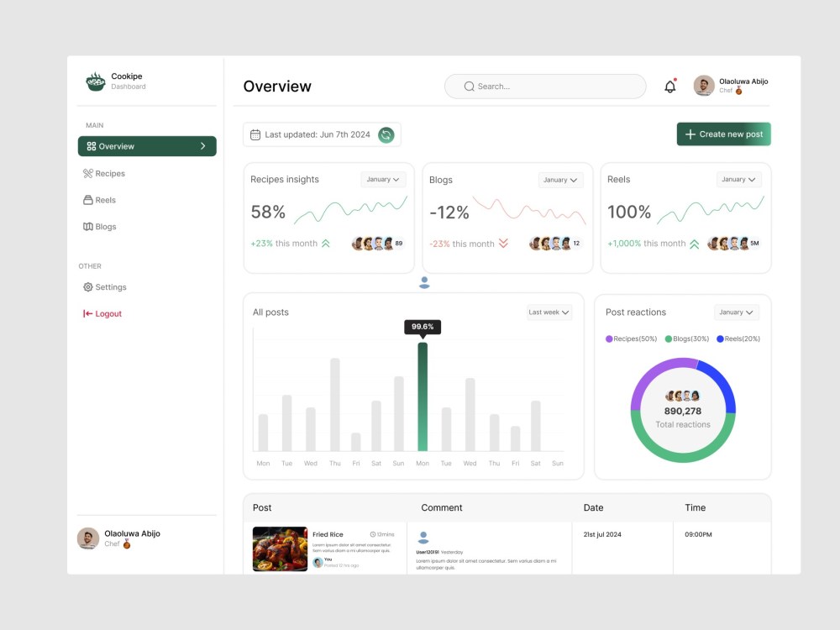840x630 pixels.
Task: Click the Last updated: Jun 7th 2024 button
Action: [322, 134]
